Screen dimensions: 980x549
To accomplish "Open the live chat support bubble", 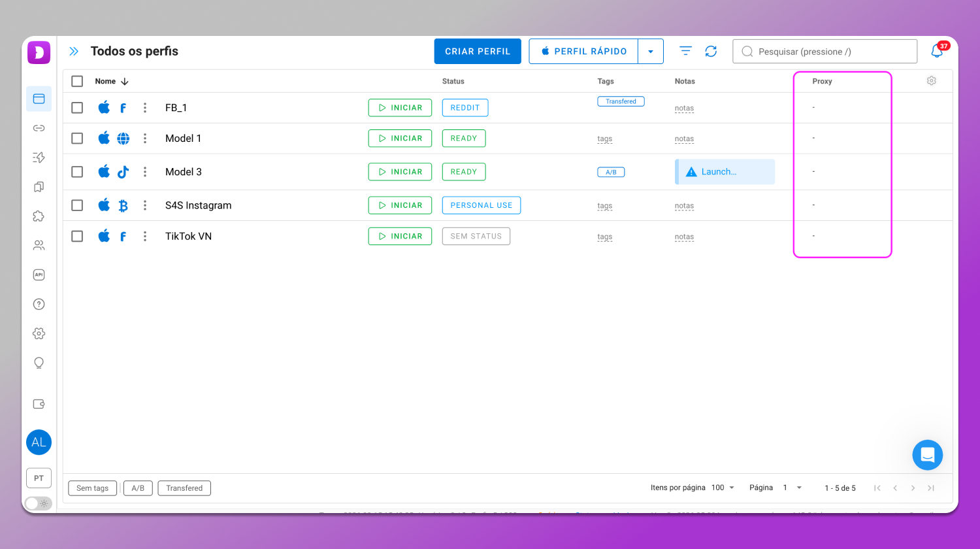I will (927, 455).
